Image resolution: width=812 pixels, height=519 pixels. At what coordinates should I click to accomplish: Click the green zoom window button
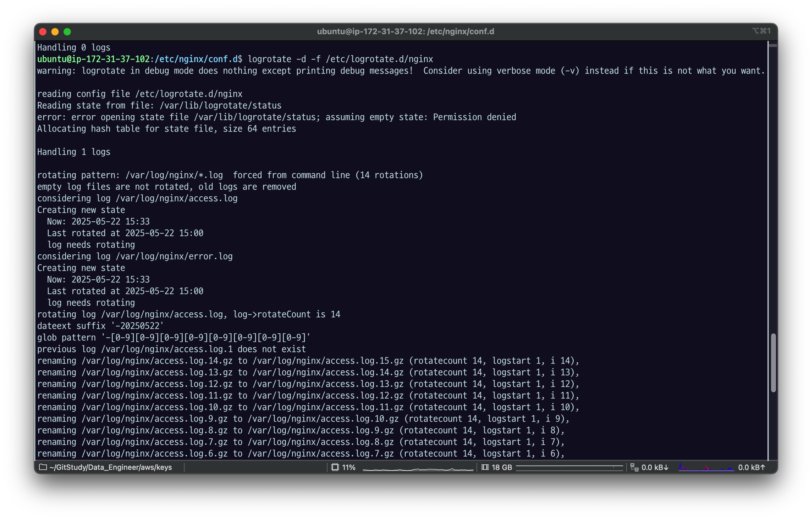tap(67, 32)
